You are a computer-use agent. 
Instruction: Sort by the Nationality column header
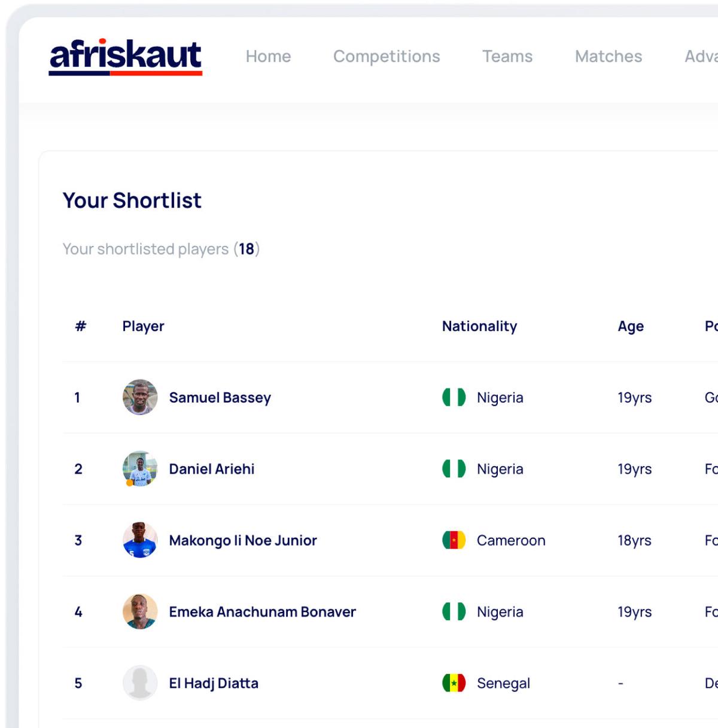coord(479,326)
